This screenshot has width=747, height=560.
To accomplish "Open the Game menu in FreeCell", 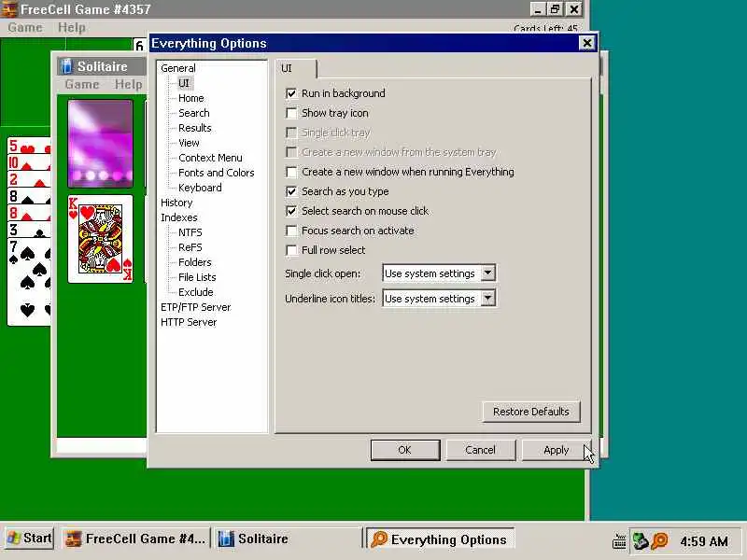I will click(25, 28).
